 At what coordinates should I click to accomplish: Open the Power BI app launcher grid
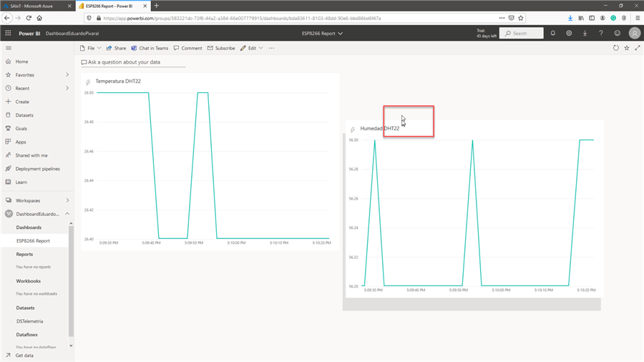coord(8,33)
